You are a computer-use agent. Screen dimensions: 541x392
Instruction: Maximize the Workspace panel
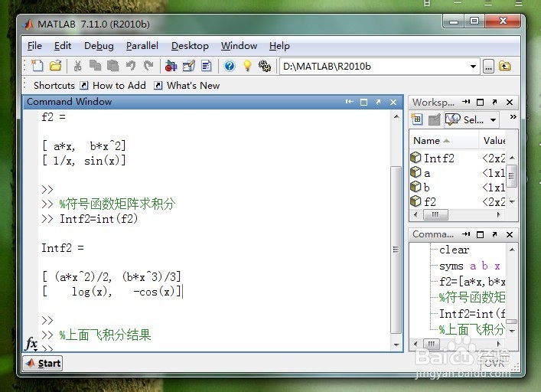(480, 102)
